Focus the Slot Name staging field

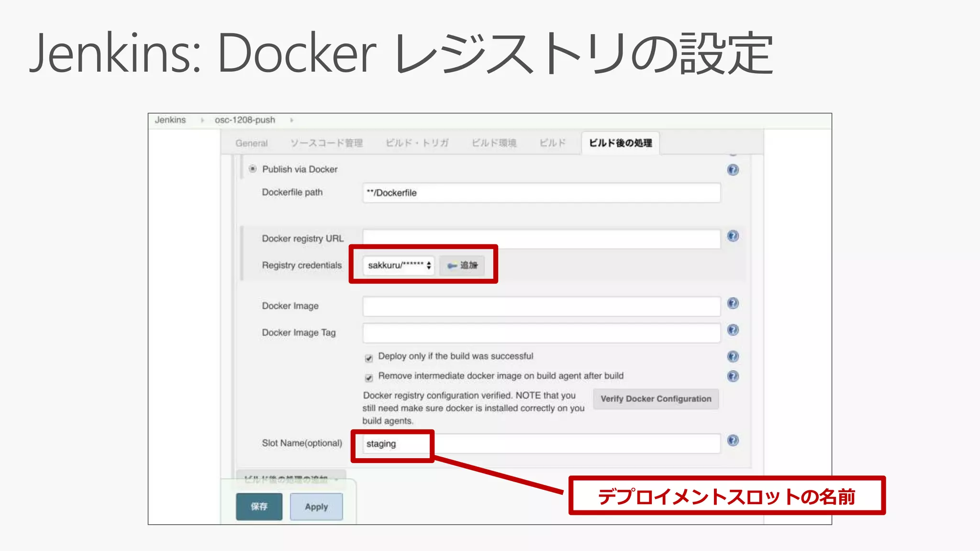point(541,443)
